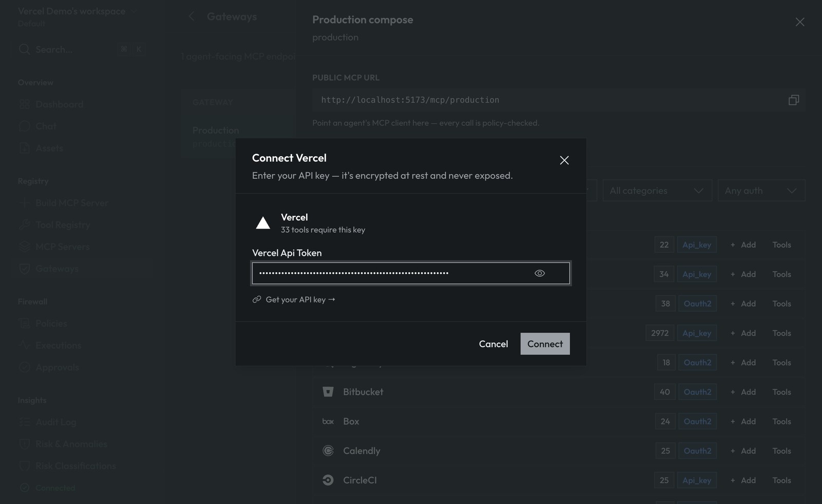Select the Production gateway row
The image size is (822, 504).
point(239,136)
